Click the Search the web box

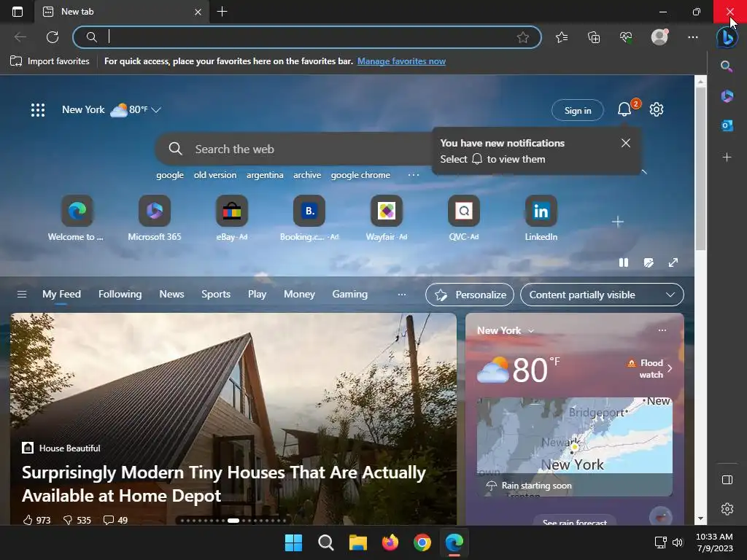click(293, 149)
